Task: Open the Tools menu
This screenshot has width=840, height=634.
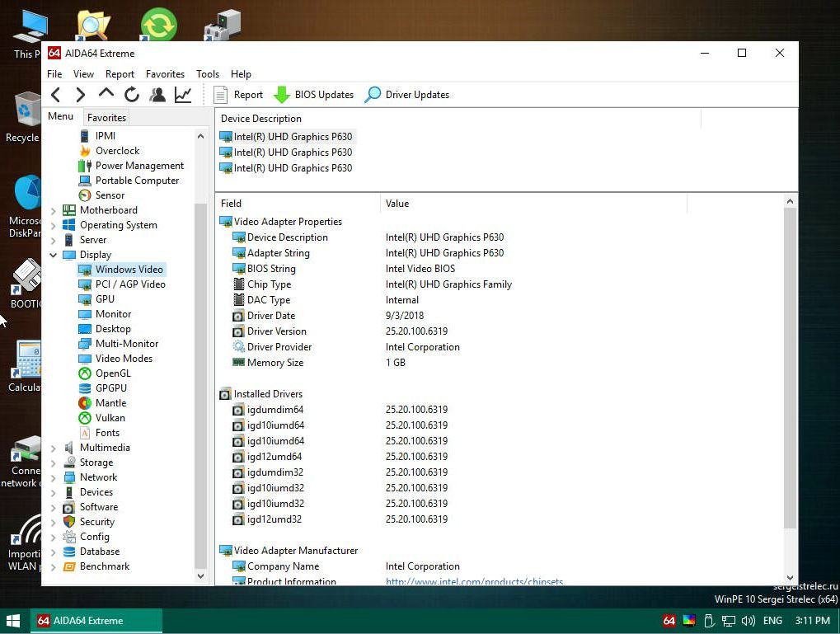Action: (208, 74)
